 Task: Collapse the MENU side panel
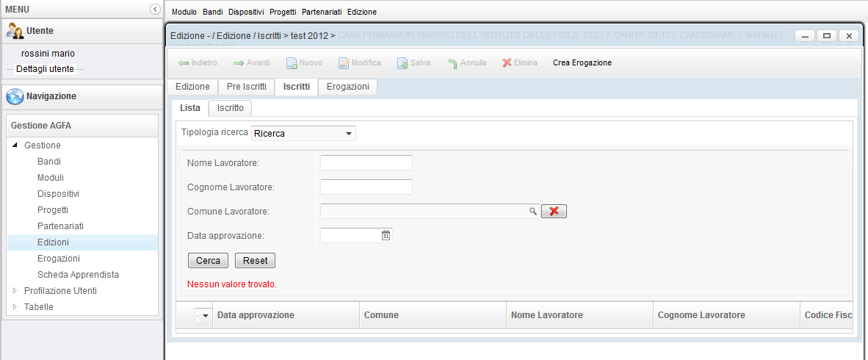click(154, 9)
